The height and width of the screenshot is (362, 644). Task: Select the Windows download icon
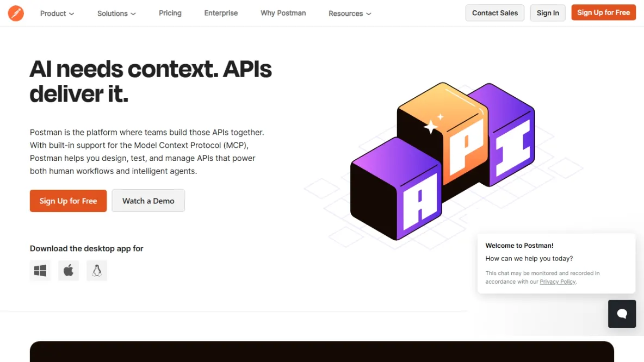(x=40, y=270)
